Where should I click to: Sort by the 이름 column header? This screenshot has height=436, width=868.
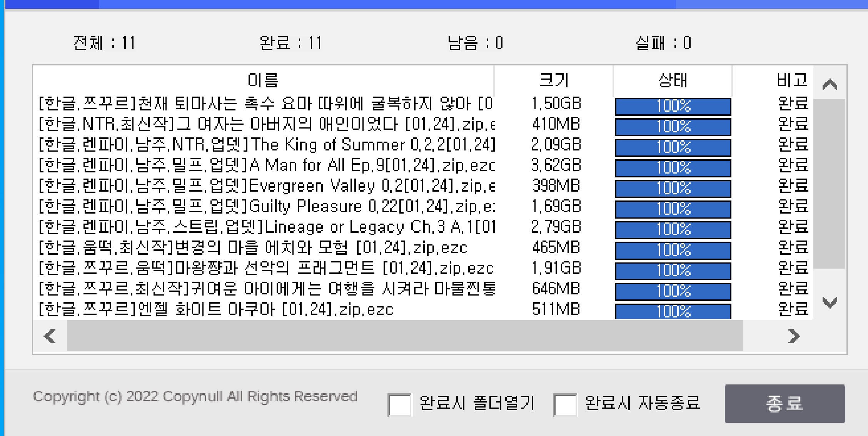tap(263, 80)
